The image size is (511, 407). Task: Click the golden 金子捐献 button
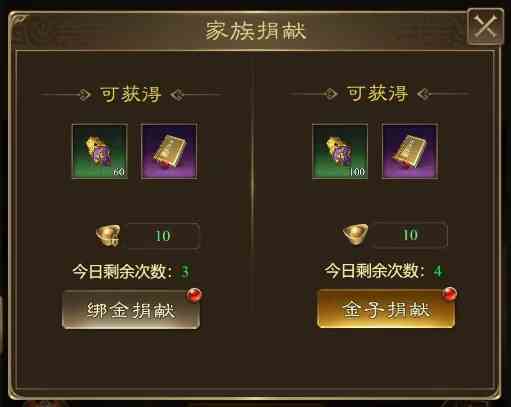click(386, 309)
